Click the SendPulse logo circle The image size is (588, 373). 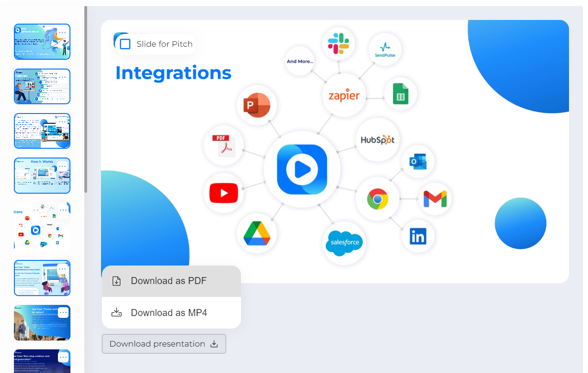tap(385, 50)
